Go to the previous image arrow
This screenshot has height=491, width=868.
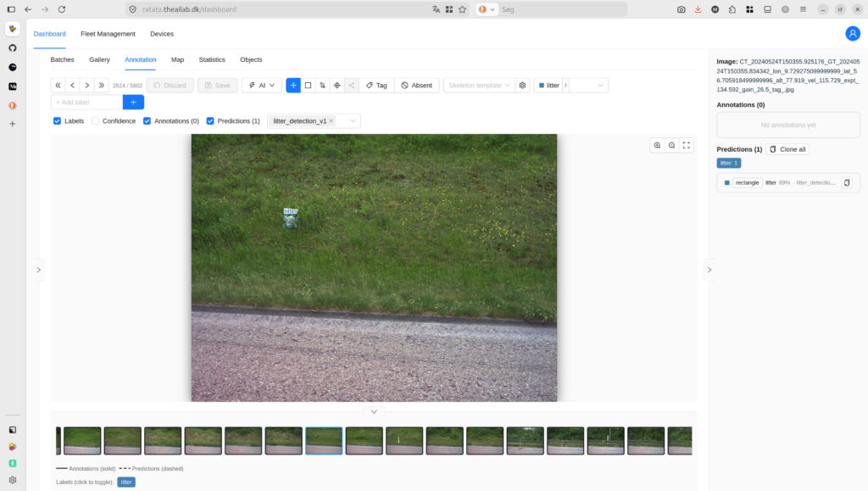(x=73, y=86)
